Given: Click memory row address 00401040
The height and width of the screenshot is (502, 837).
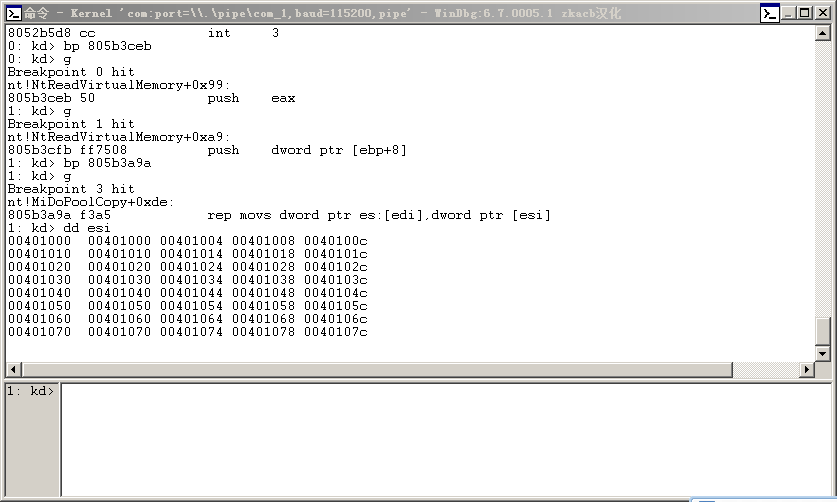Looking at the screenshot, I should (x=40, y=293).
